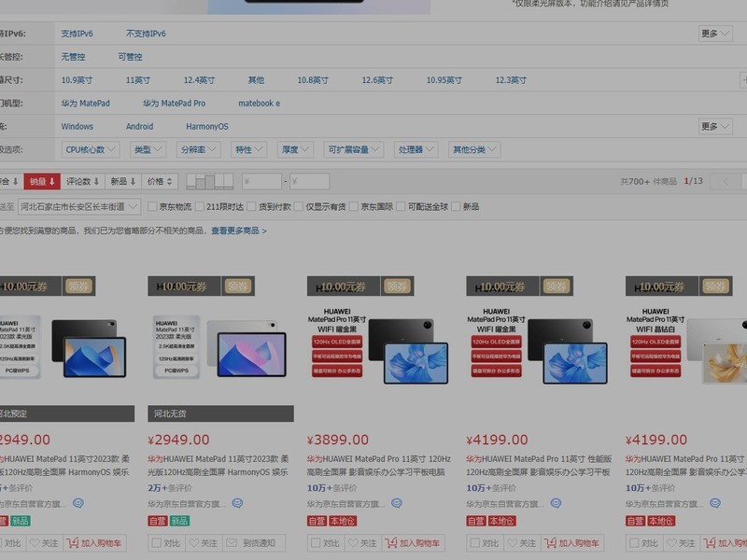
Task: Click 领券 on the 河北无货 product coupon
Action: pyautogui.click(x=237, y=287)
